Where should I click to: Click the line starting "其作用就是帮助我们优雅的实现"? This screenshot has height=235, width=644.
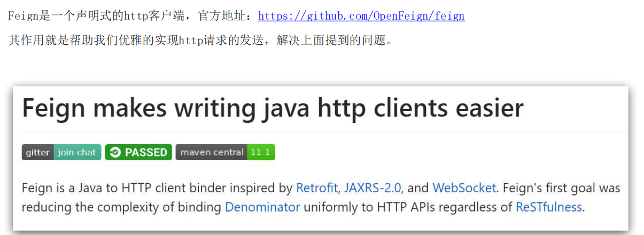click(x=200, y=40)
